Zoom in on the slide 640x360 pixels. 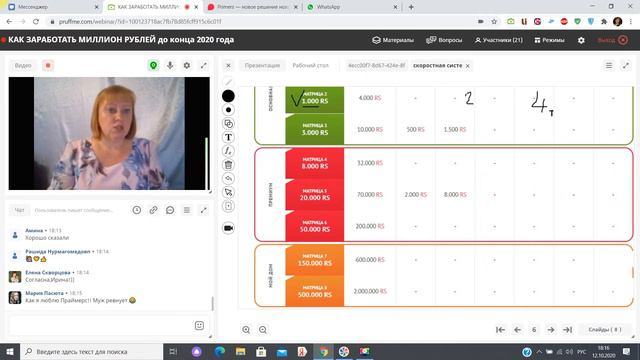tap(246, 329)
